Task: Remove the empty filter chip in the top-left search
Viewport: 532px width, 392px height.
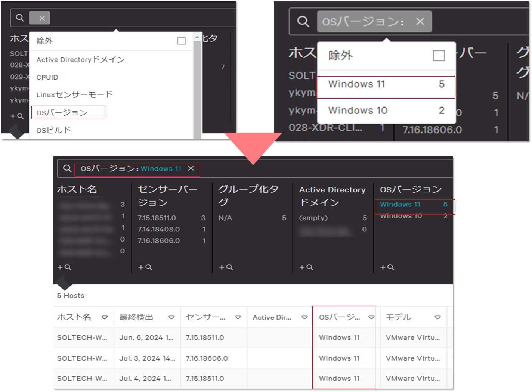Action: (42, 18)
